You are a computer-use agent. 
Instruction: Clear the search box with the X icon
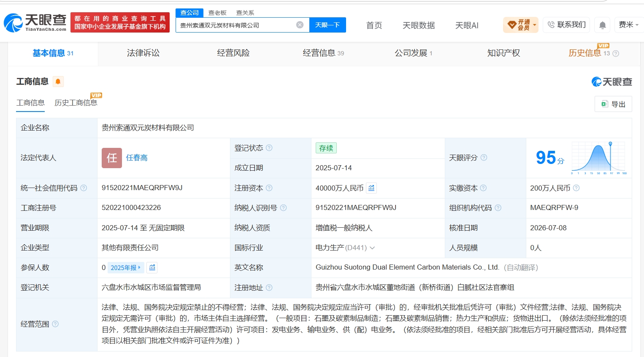point(300,25)
